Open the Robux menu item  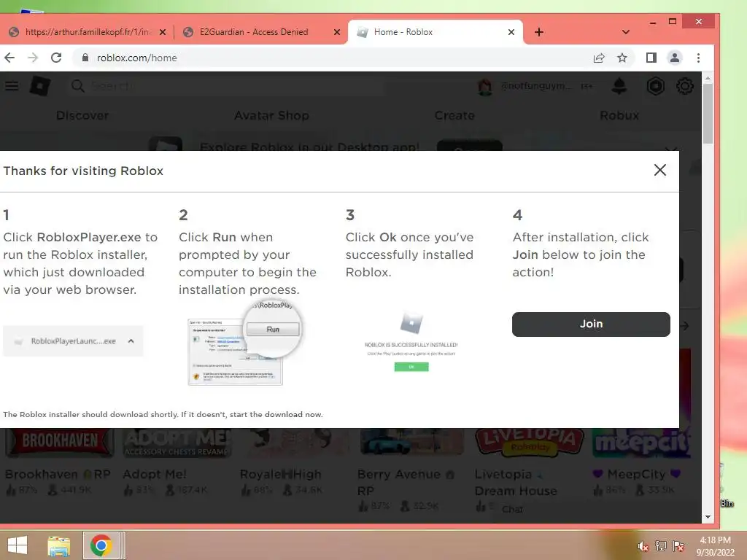tap(619, 115)
